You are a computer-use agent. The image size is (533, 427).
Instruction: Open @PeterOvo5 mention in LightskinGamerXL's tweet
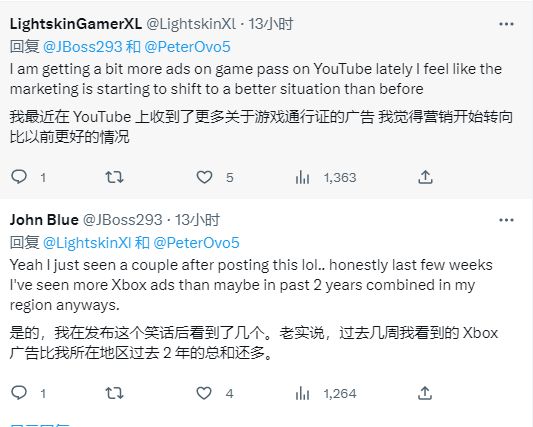pos(187,47)
